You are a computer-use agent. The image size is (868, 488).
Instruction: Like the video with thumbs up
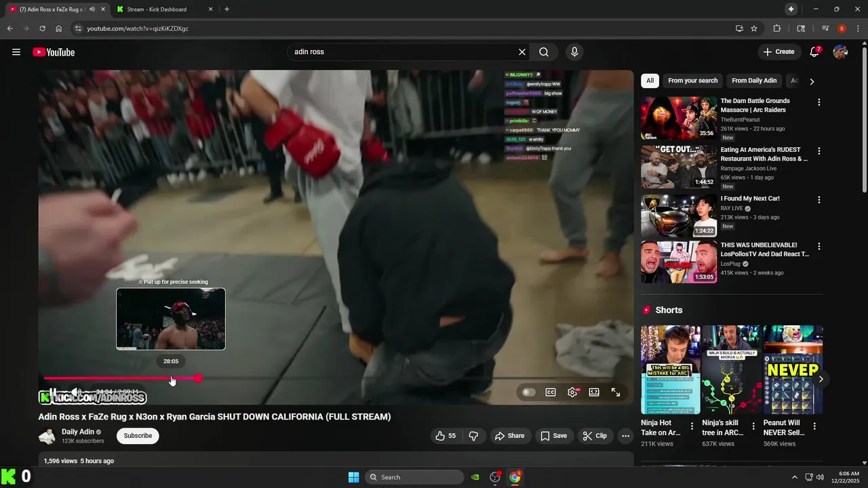tap(446, 436)
